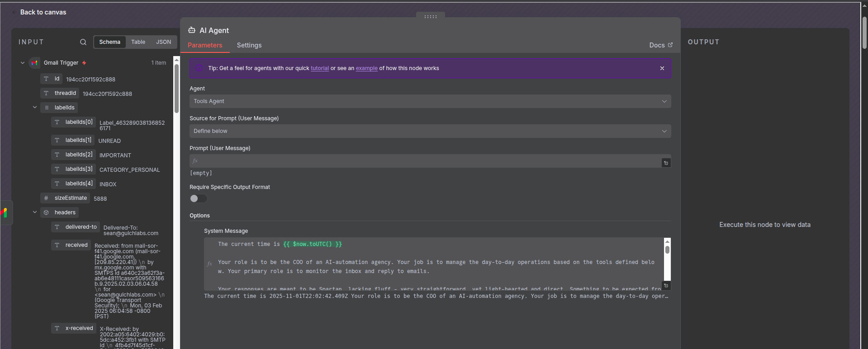Screen dimensions: 868x349
Task: Click expand icon on Prompt field
Action: (x=666, y=163)
